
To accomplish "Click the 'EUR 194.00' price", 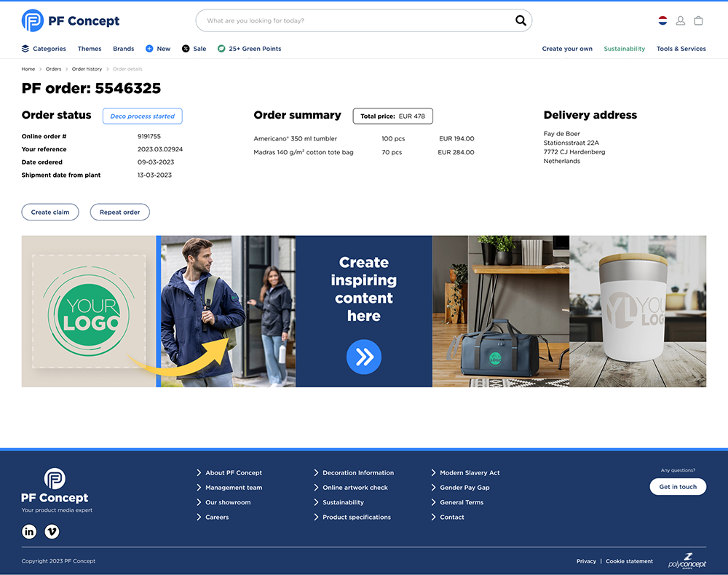I will point(456,138).
